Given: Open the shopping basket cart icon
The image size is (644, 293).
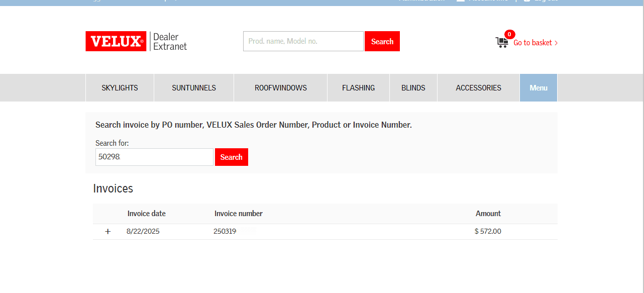Looking at the screenshot, I should coord(502,42).
